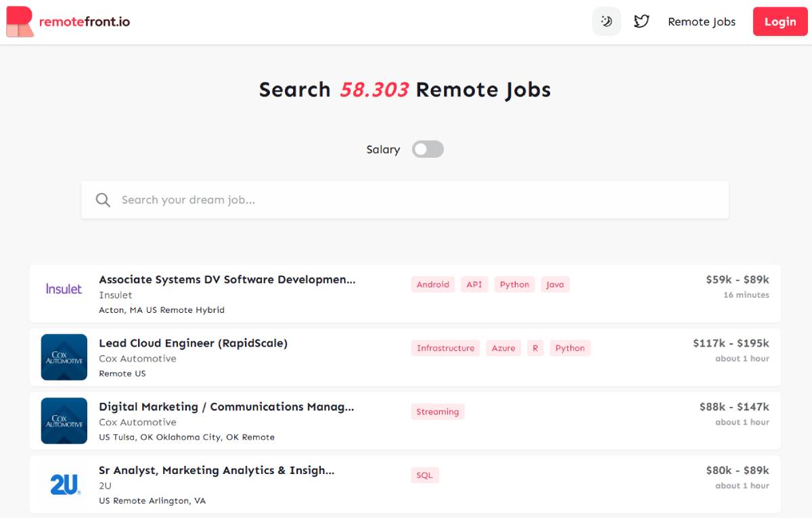This screenshot has height=518, width=812.
Task: Click the 2U company name text
Action: [x=105, y=486]
